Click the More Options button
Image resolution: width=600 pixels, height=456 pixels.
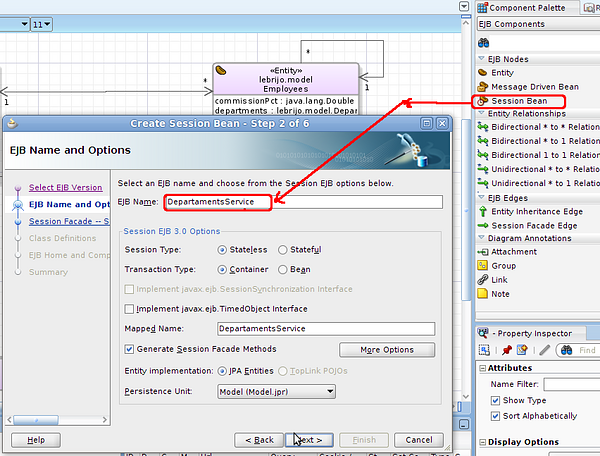(386, 350)
